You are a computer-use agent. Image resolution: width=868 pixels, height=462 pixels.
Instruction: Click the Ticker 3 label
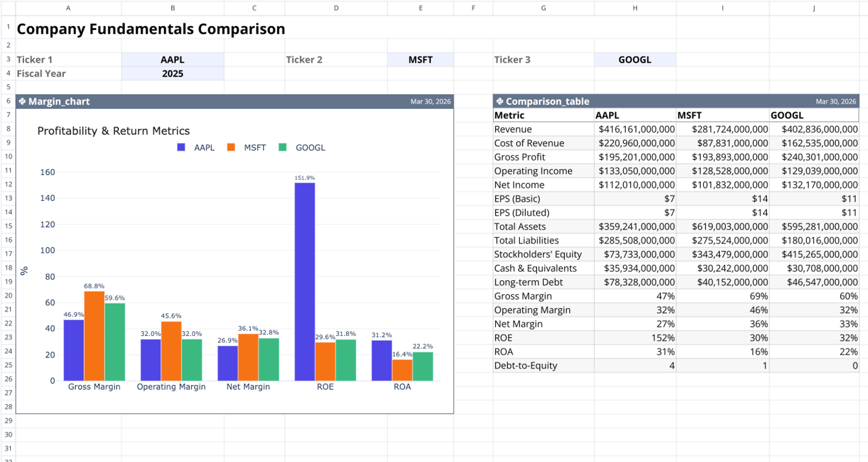pyautogui.click(x=513, y=60)
